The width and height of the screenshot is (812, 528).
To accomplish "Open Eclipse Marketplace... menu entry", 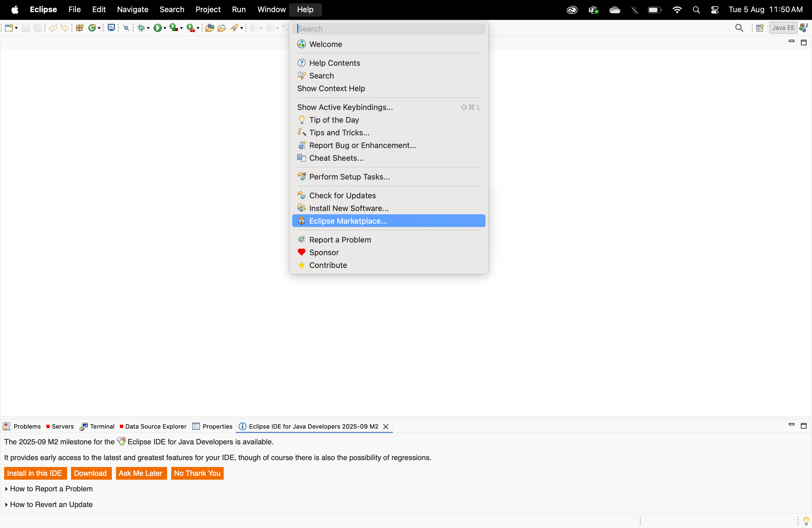I will [389, 221].
